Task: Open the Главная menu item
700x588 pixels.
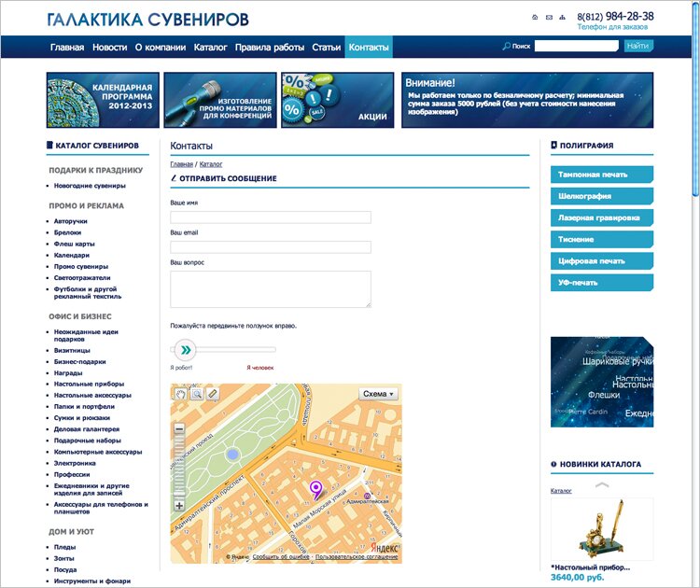Action: tap(67, 48)
